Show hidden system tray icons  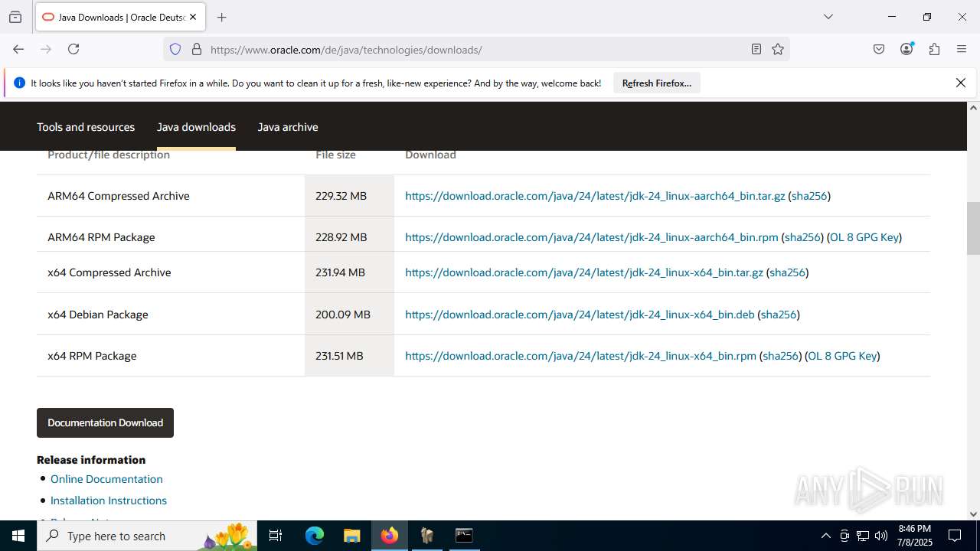click(825, 536)
